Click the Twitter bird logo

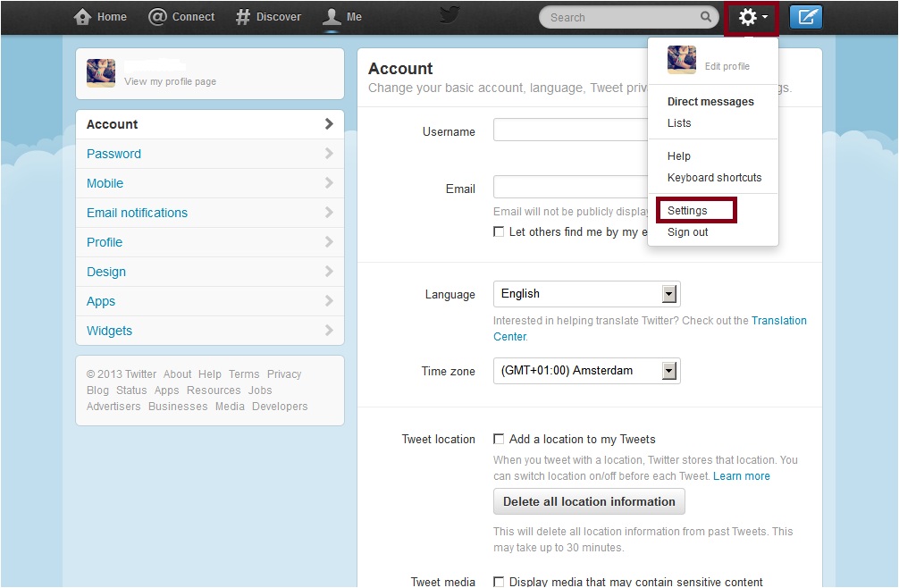(x=449, y=14)
